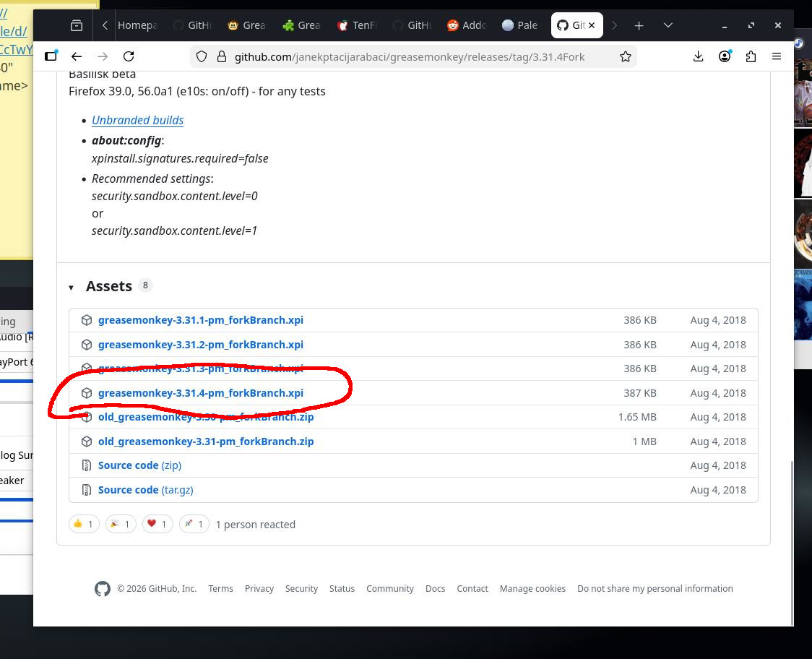This screenshot has height=659, width=812.
Task: Open the extensions puzzle menu
Action: tap(751, 56)
